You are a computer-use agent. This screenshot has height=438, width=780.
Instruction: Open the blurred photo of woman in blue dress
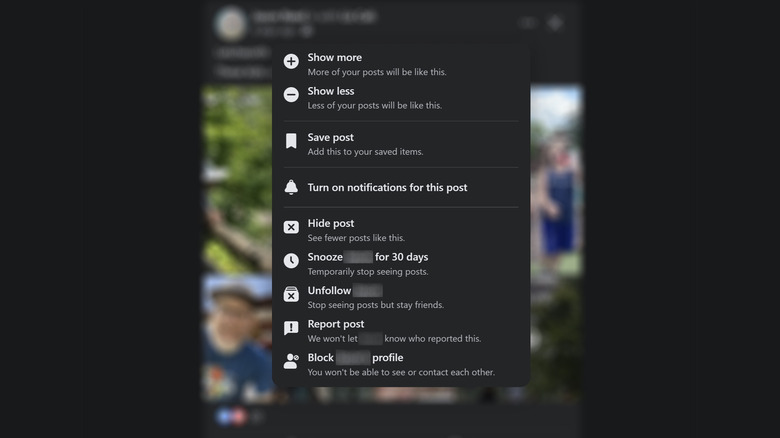click(556, 179)
